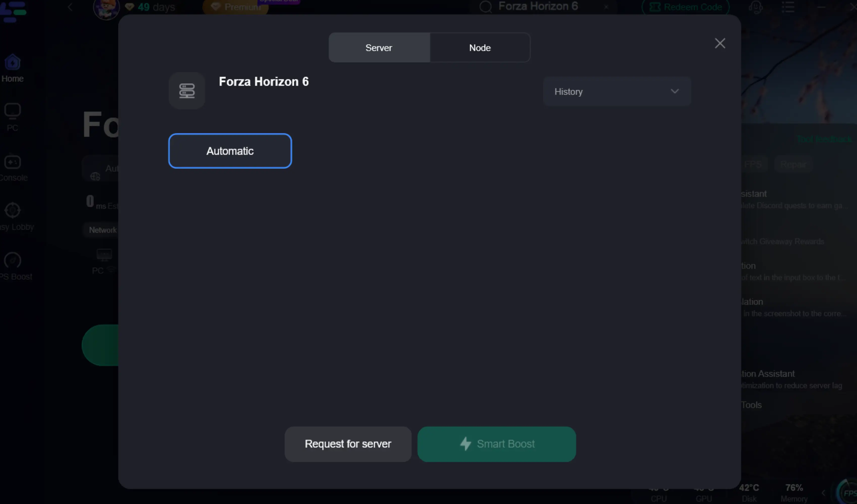Viewport: 857px width, 504px height.
Task: Click the customer support headset icon
Action: click(x=755, y=7)
